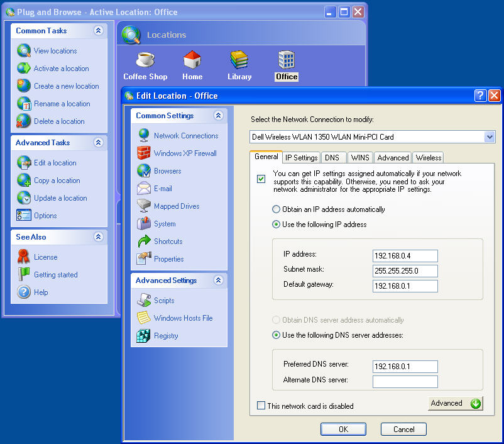Click the Cancel button
The height and width of the screenshot is (444, 504).
403,429
